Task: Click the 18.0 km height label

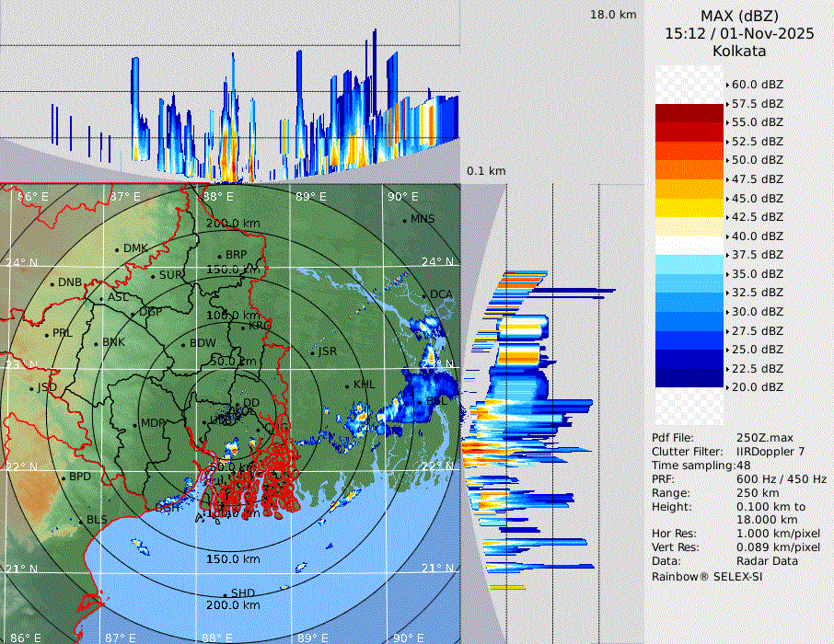Action: pyautogui.click(x=613, y=15)
